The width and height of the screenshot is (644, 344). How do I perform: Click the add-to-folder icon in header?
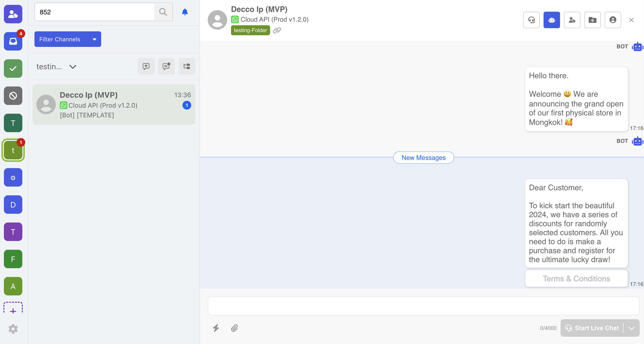[x=592, y=20]
